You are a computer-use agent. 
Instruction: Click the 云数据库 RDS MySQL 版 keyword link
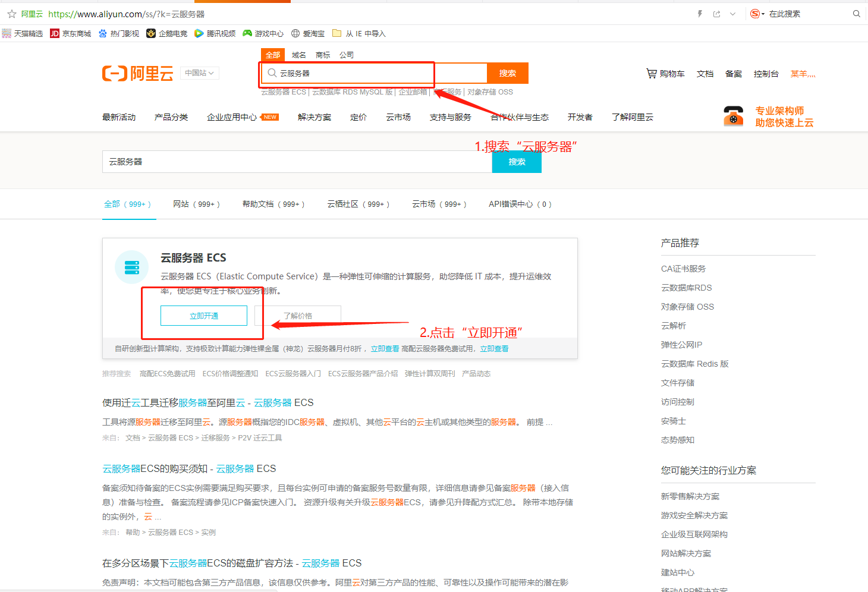[353, 92]
